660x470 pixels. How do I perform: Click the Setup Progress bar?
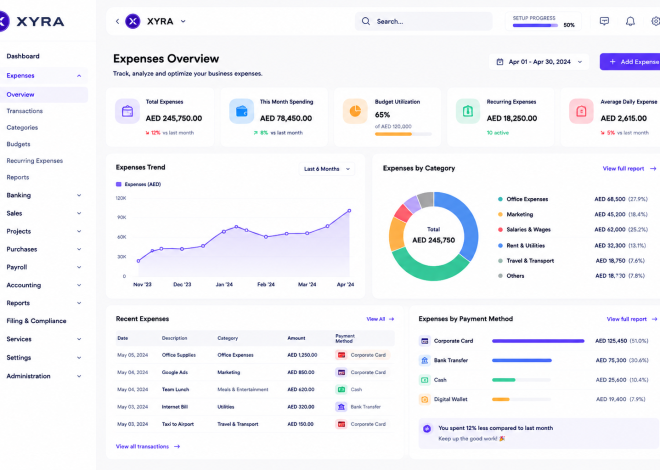(x=535, y=26)
